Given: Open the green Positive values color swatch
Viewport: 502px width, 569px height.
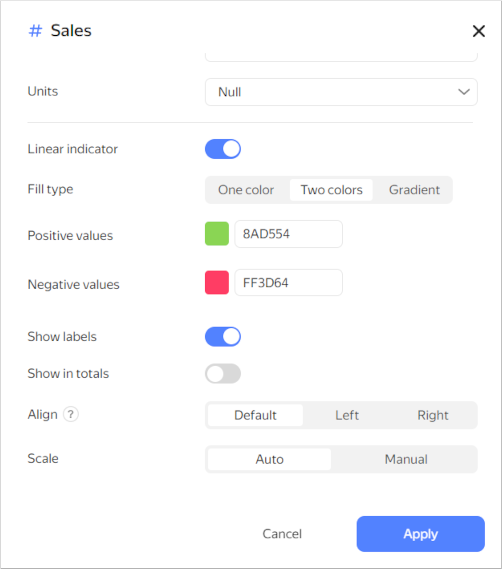Looking at the screenshot, I should 217,234.
